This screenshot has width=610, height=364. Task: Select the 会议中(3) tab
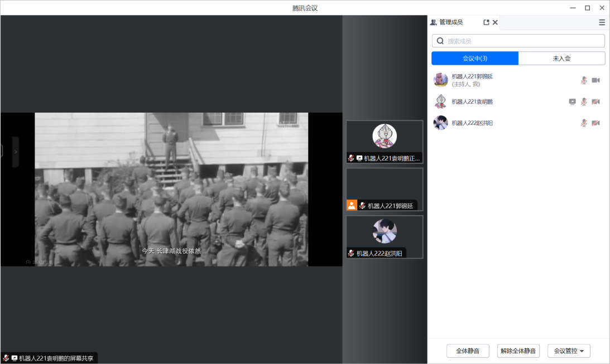tap(475, 58)
